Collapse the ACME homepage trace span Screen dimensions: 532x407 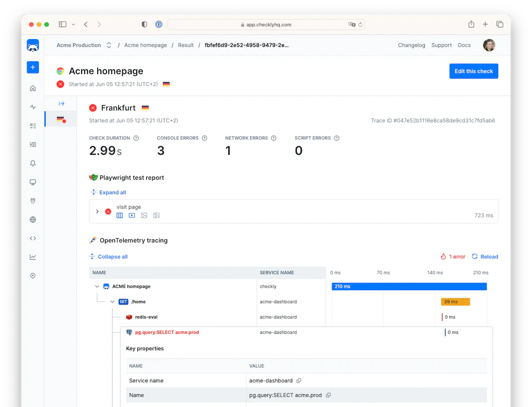click(x=97, y=286)
